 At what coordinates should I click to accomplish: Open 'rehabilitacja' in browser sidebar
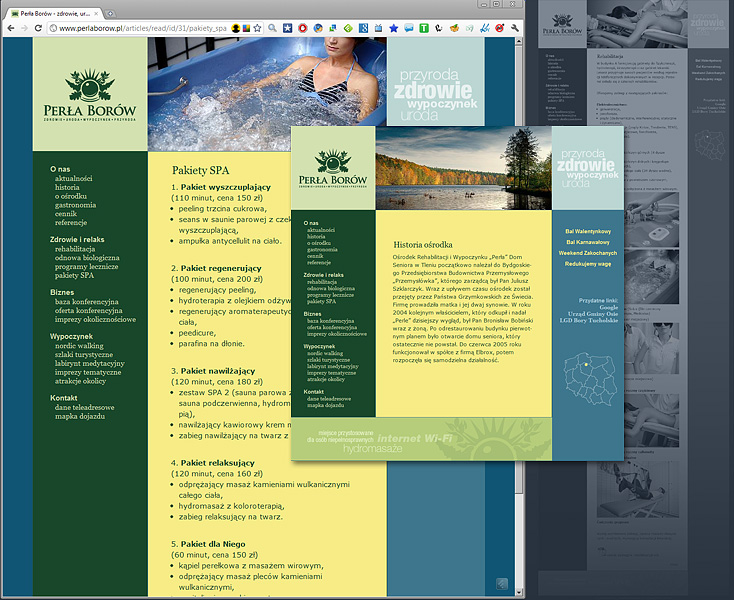[x=75, y=249]
